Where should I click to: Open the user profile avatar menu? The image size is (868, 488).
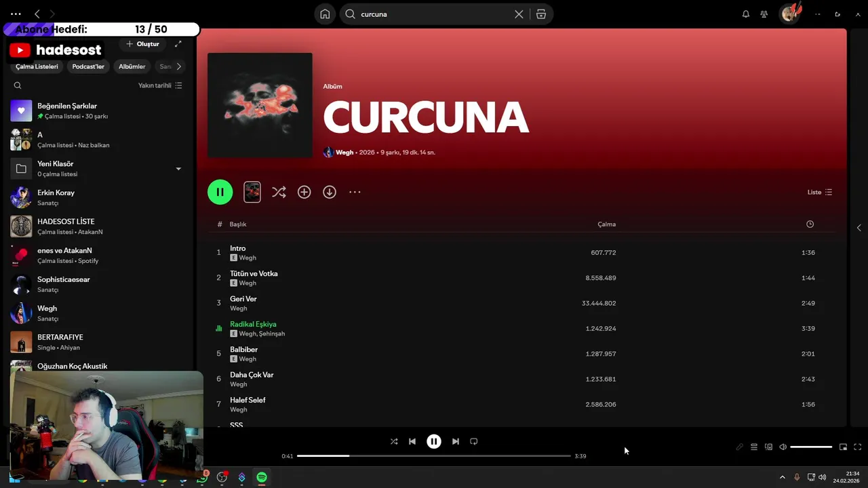[x=790, y=14]
